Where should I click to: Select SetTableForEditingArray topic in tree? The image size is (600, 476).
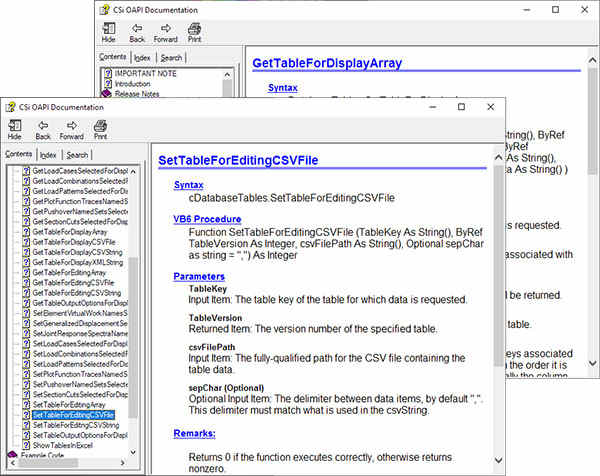pyautogui.click(x=69, y=405)
